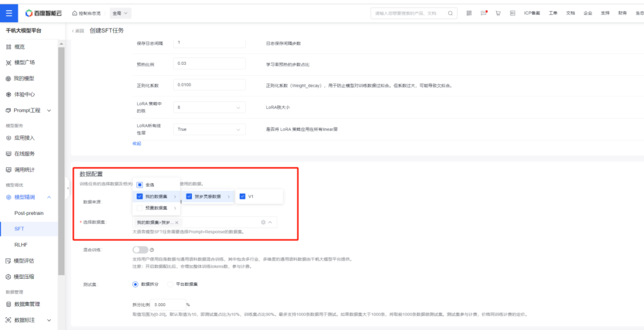Open the shopping cart icon
The width and height of the screenshot is (644, 330).
pyautogui.click(x=498, y=13)
